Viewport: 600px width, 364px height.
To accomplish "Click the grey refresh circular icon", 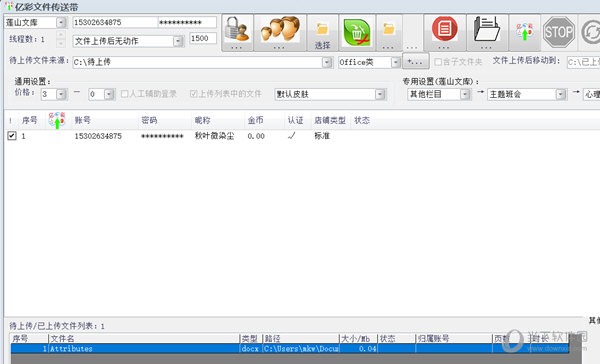I will click(590, 33).
